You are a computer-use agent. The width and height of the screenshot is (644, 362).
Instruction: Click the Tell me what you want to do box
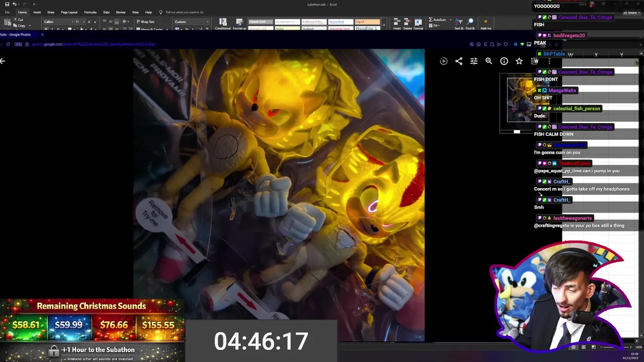[184, 12]
